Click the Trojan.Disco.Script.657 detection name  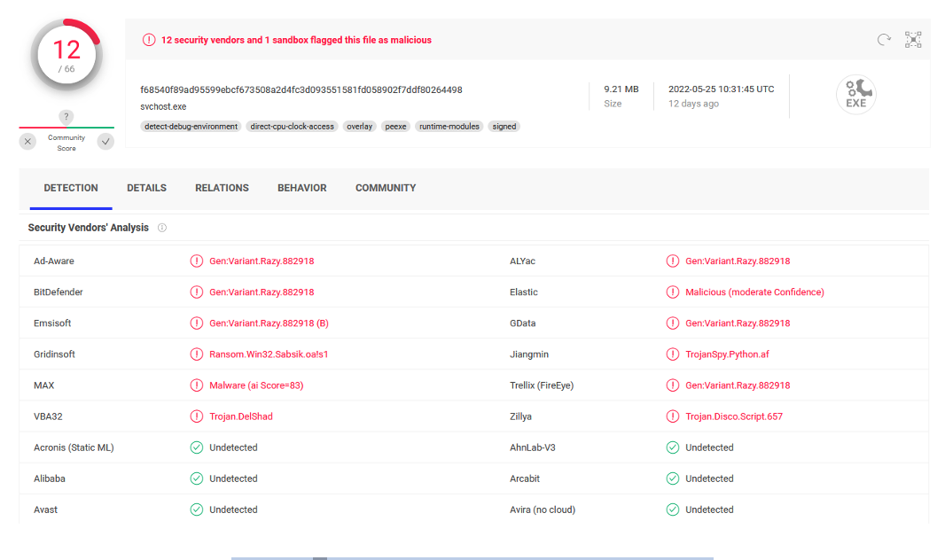734,416
